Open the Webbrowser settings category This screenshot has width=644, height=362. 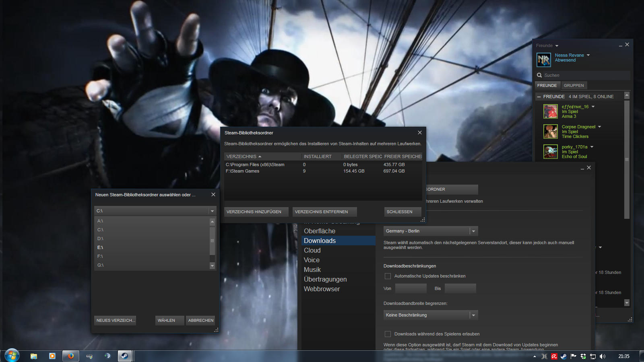pyautogui.click(x=339, y=289)
